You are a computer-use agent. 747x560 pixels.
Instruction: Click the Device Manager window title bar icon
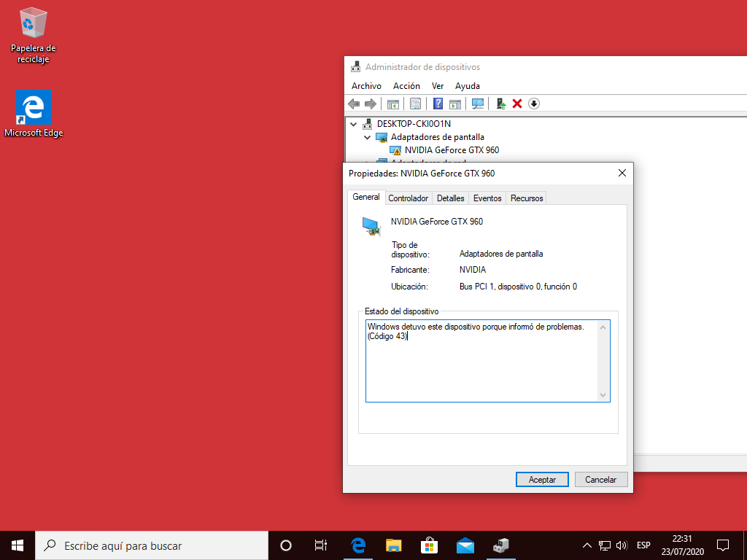point(355,66)
